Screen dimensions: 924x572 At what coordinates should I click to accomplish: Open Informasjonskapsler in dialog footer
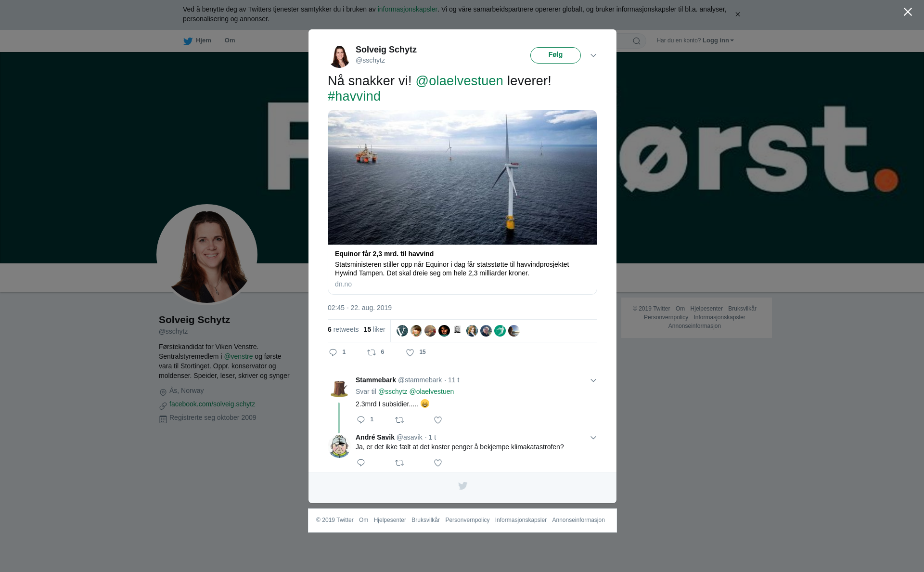pos(521,520)
